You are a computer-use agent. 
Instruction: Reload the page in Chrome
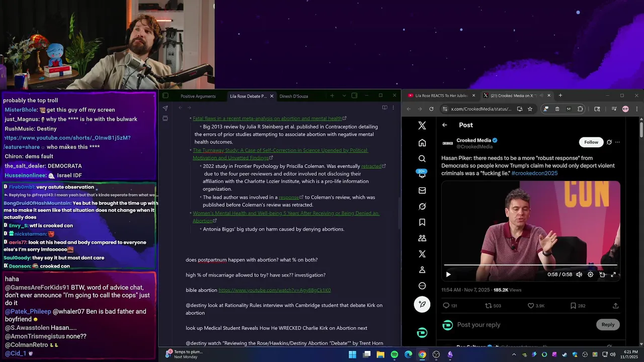[431, 109]
